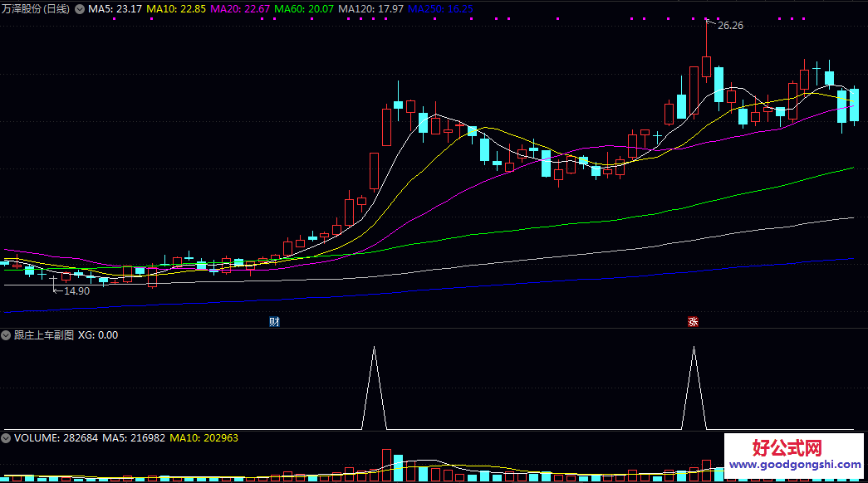Click the tallest red volume bar
Image resolution: width=868 pixels, height=483 pixels.
(386, 465)
